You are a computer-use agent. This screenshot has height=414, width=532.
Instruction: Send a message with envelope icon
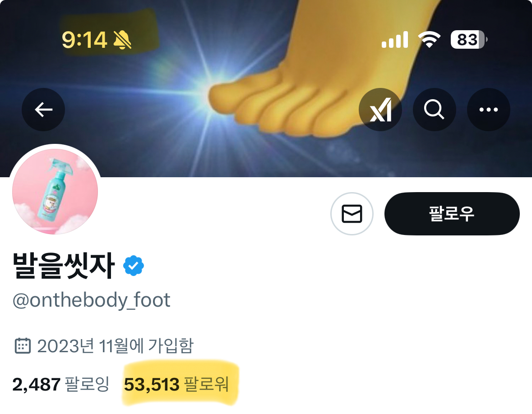(x=352, y=214)
